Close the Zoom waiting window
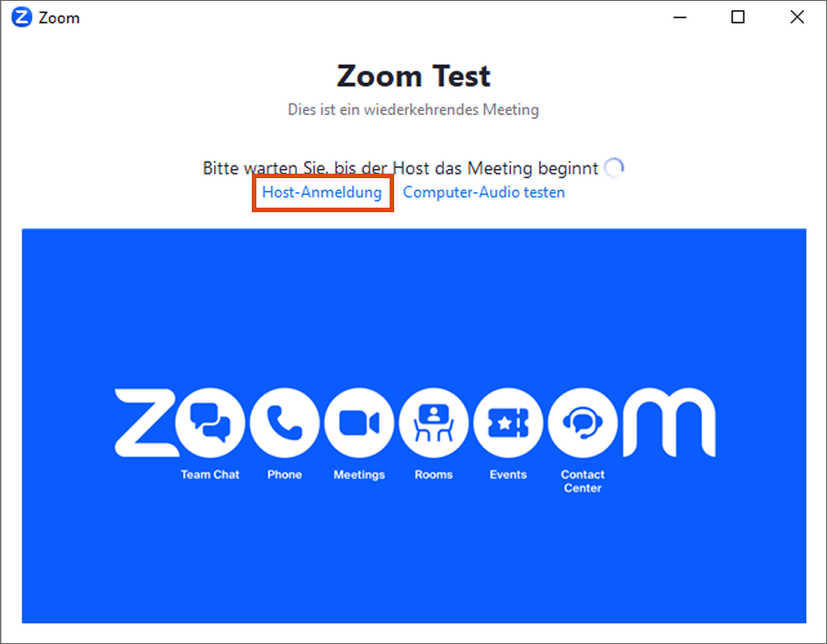This screenshot has height=644, width=827. coord(797,17)
